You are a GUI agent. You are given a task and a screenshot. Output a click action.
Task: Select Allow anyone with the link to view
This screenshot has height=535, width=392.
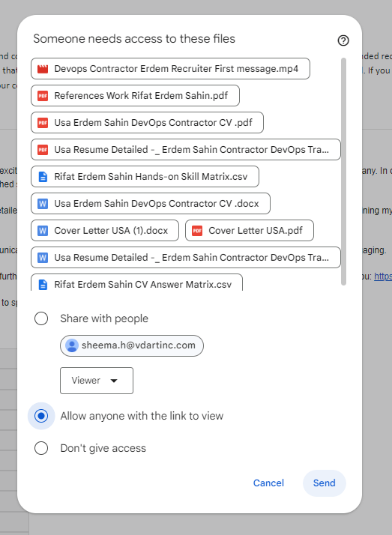pyautogui.click(x=41, y=416)
